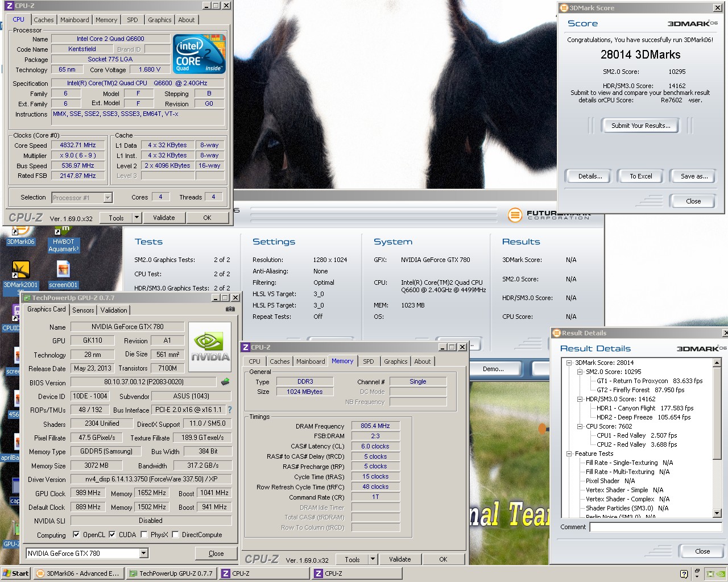Click GPU-Z camera screenshot icon
The image size is (728, 582).
(230, 309)
